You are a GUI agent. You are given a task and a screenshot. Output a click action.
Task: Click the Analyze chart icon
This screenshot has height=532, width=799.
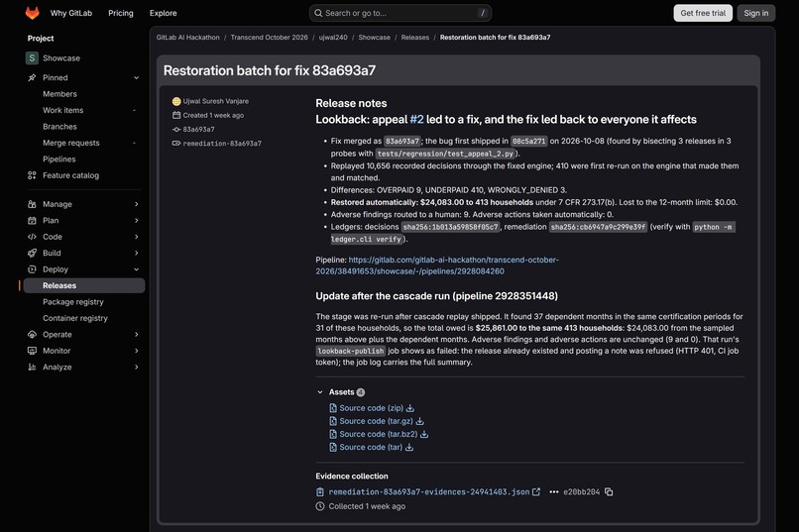(32, 368)
